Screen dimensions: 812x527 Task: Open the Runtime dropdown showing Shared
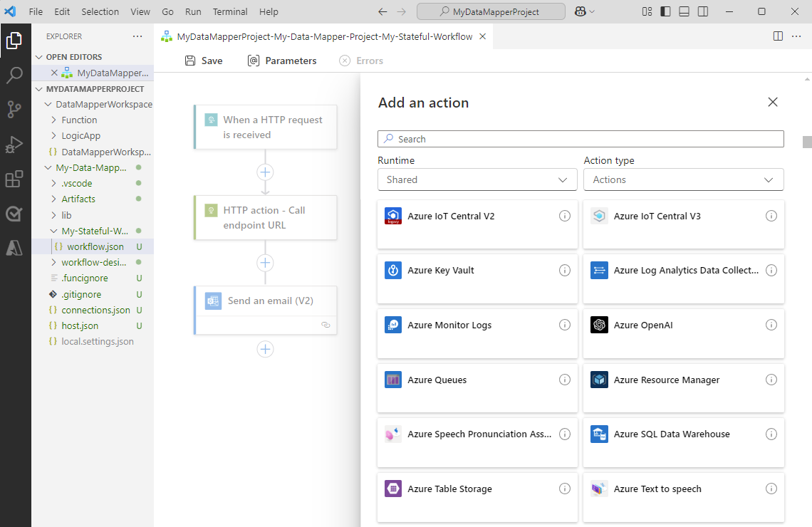pos(477,179)
